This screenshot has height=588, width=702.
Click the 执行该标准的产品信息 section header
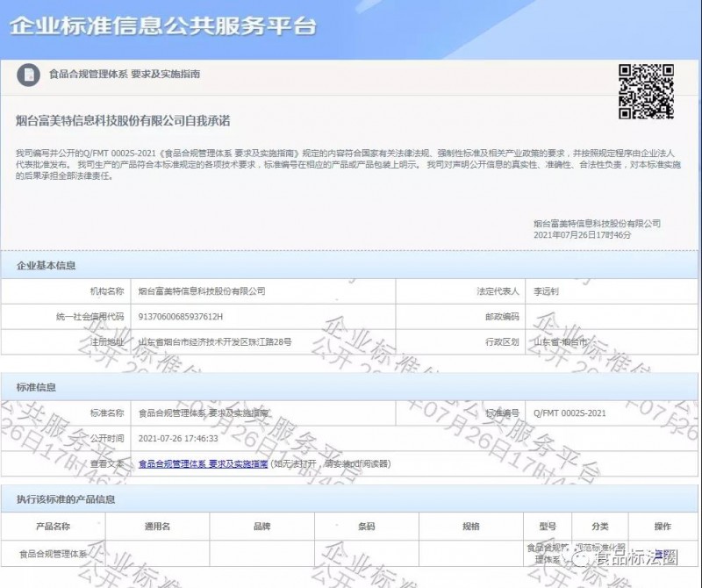tap(66, 499)
